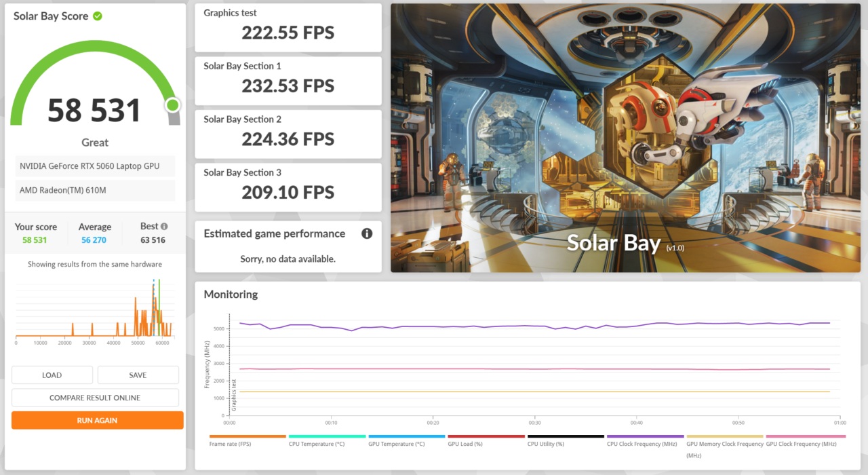Toggle GPU Temperature legend series
Image resolution: width=868 pixels, height=475 pixels.
[406, 440]
